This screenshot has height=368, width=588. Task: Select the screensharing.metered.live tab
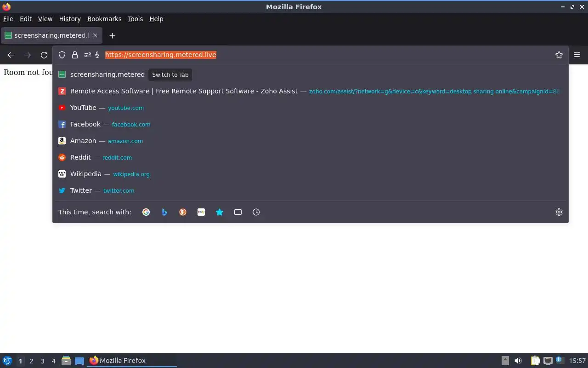[x=51, y=35]
